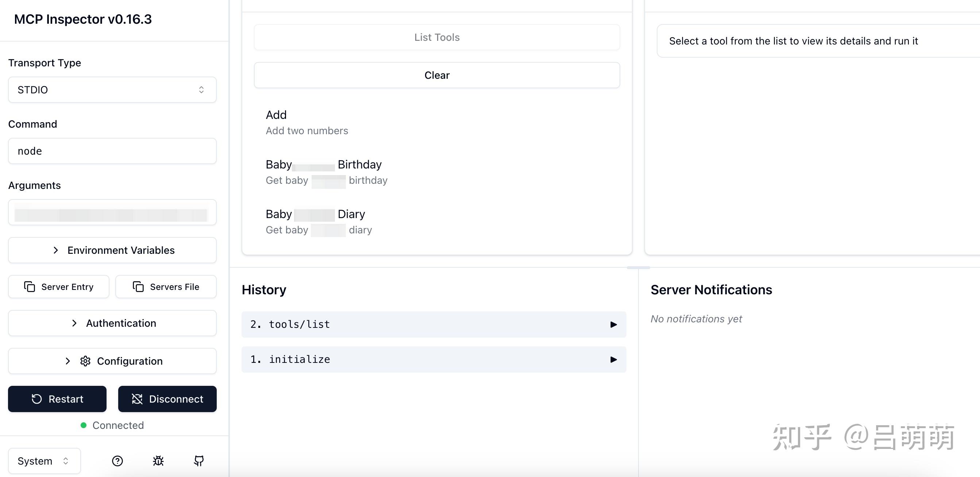
Task: Click the History heading
Action: 264,290
